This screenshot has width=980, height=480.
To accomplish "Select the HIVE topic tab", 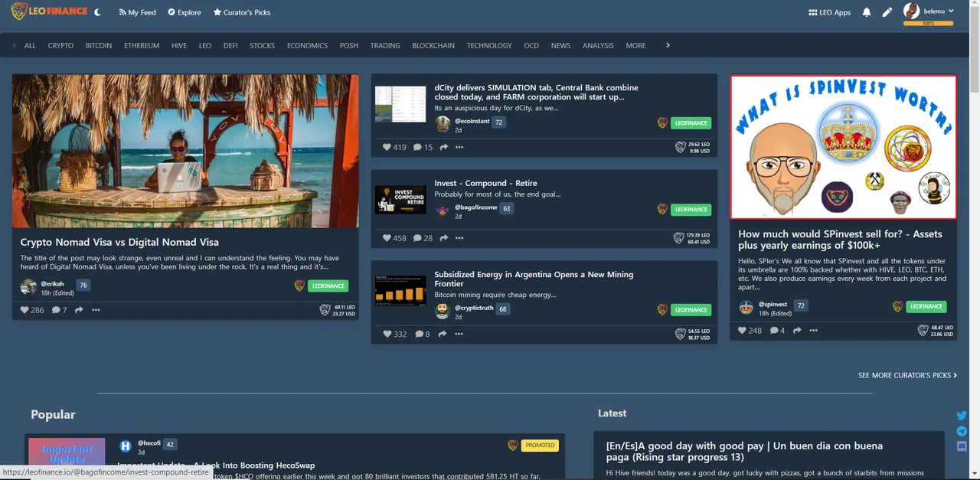I will pyautogui.click(x=179, y=45).
